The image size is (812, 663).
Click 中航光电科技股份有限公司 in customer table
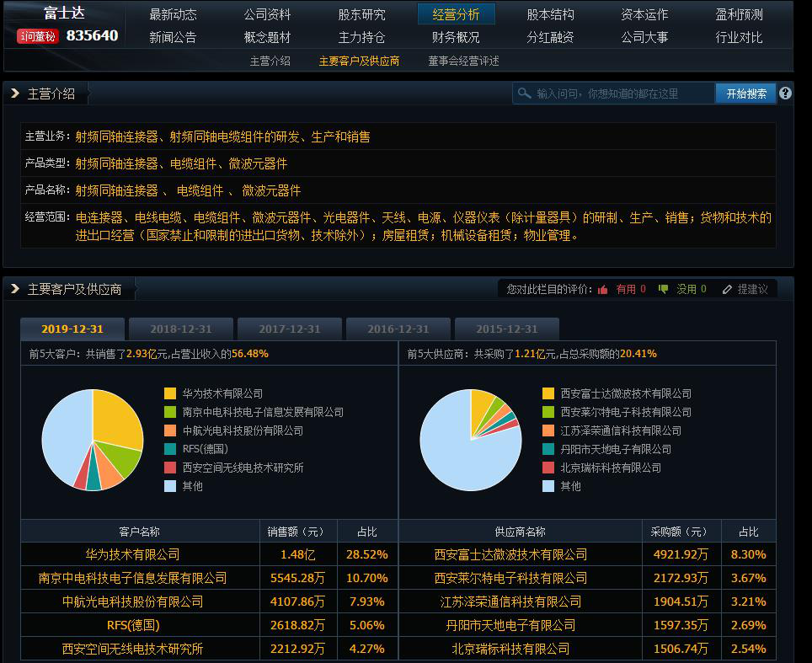click(132, 602)
